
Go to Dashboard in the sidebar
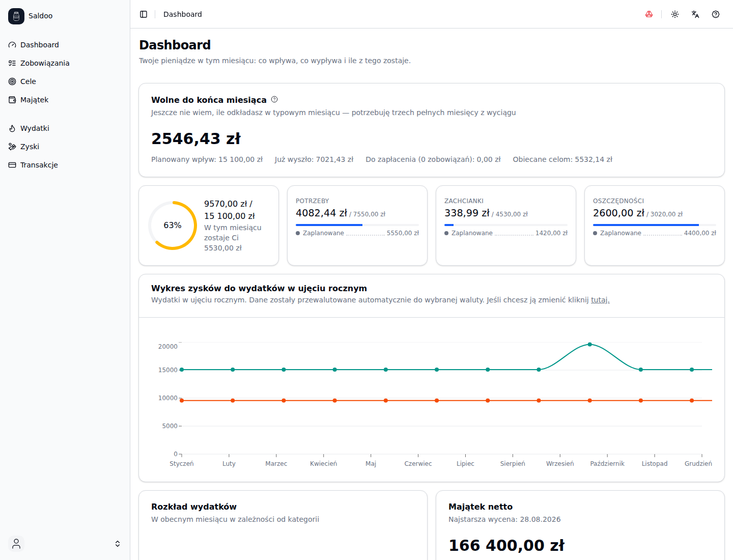(x=65, y=45)
